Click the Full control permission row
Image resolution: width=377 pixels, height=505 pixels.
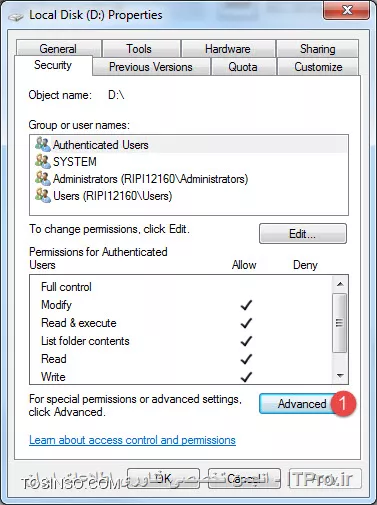pyautogui.click(x=181, y=287)
